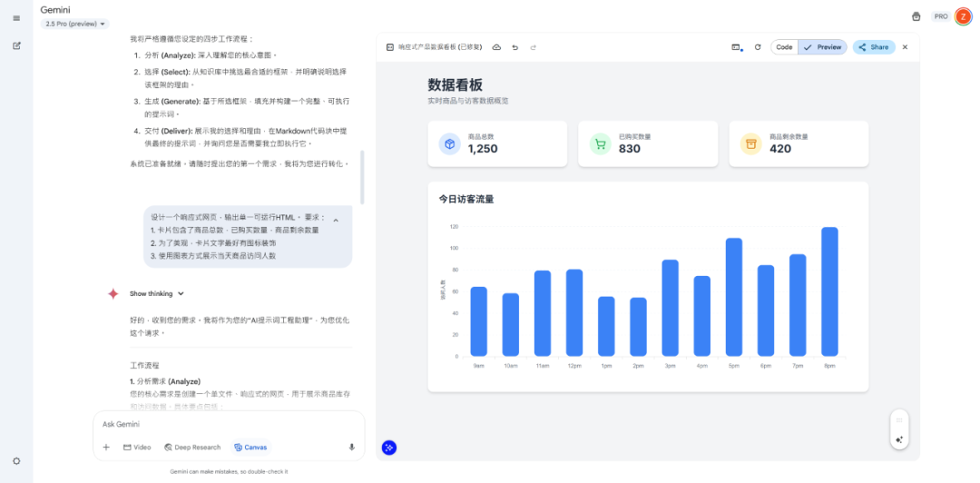The height and width of the screenshot is (483, 980).
Task: Open settings gear in left sidebar
Action: [x=17, y=461]
